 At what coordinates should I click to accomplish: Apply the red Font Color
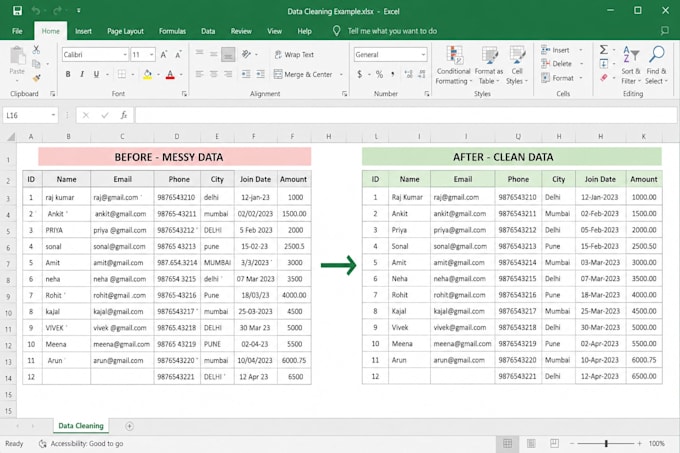[170, 75]
